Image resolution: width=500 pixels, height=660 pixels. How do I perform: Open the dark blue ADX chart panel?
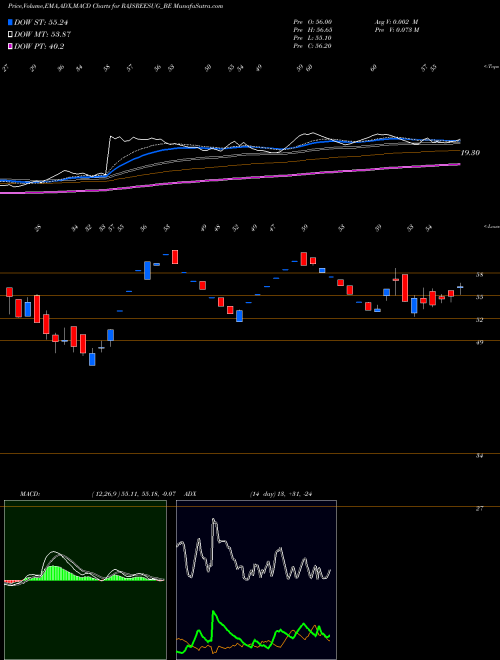(x=256, y=580)
